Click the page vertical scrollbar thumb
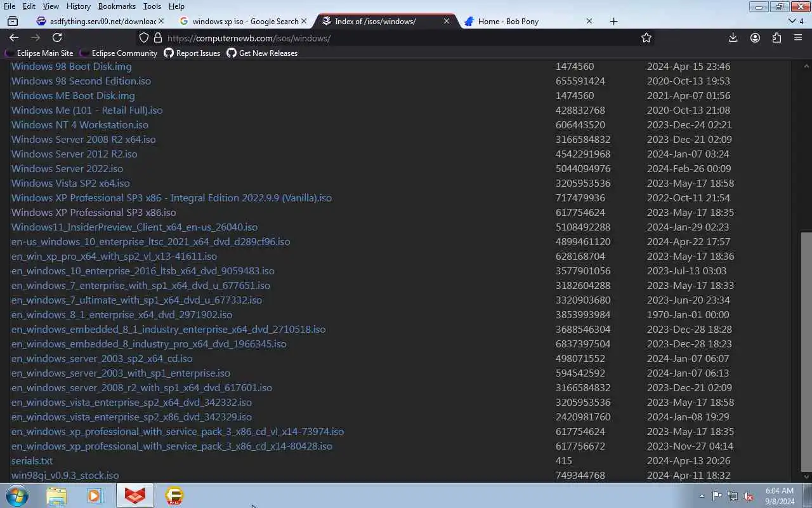The width and height of the screenshot is (812, 508). point(806,351)
